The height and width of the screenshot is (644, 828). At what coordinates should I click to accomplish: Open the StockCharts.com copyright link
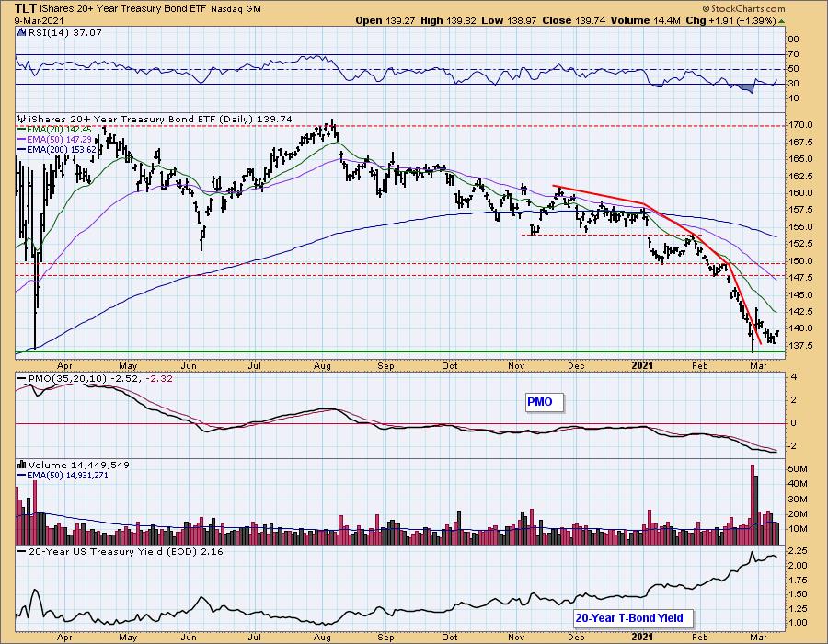tap(743, 8)
